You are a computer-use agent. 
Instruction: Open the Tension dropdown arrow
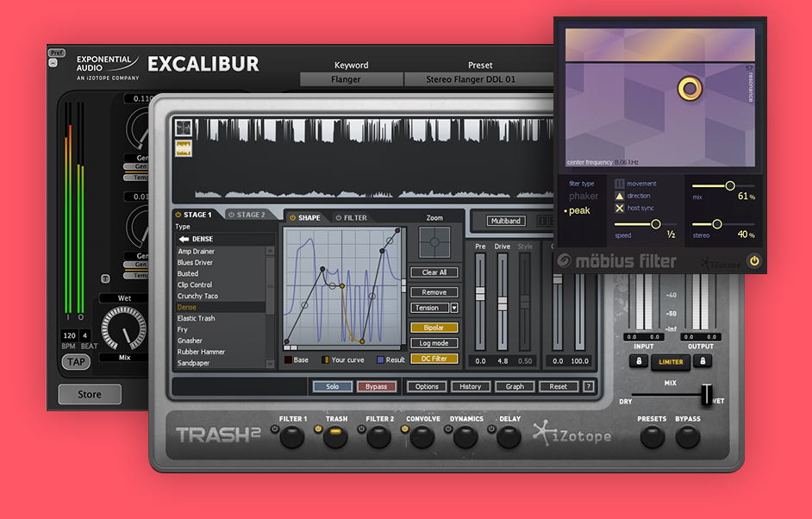click(454, 308)
